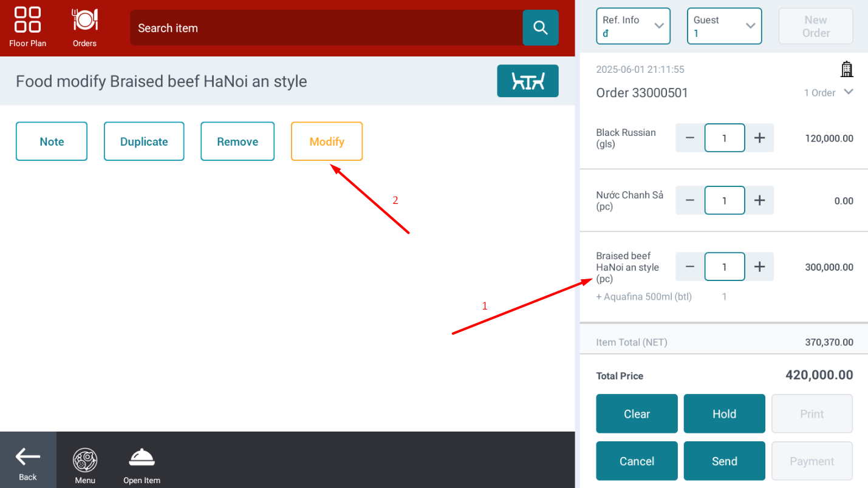The image size is (868, 488).
Task: Click the Total Price amount 420,000.00
Action: coord(819,375)
